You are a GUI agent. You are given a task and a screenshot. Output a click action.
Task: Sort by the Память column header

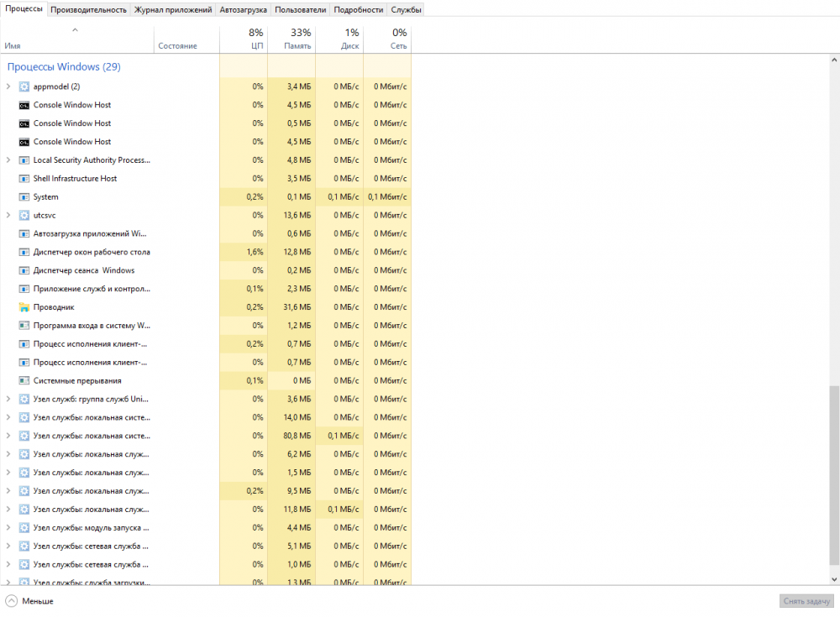291,39
